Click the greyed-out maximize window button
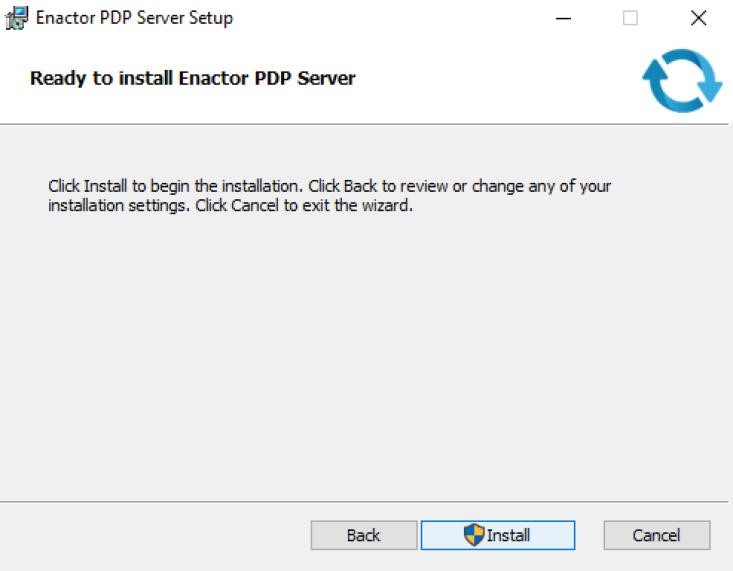 point(631,18)
